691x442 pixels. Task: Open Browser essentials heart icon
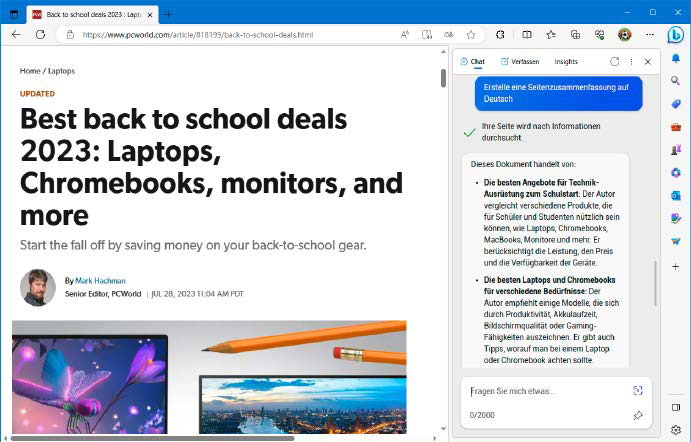coord(599,34)
